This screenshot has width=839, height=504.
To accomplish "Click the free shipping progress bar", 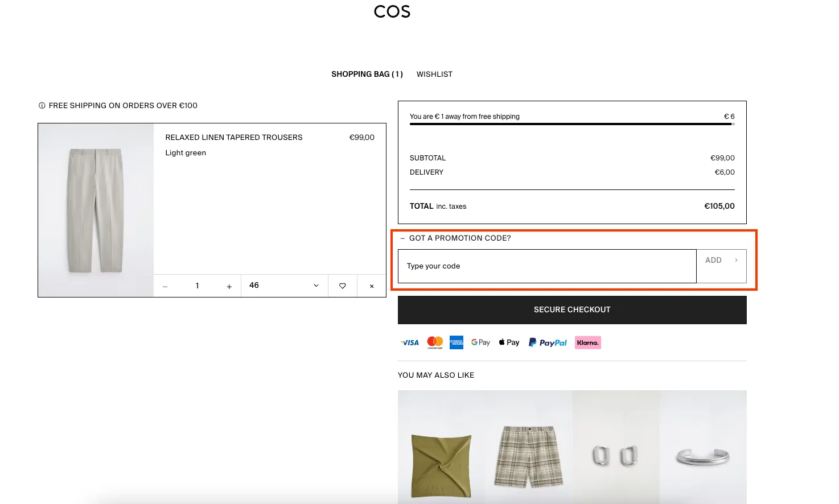I will pyautogui.click(x=572, y=124).
